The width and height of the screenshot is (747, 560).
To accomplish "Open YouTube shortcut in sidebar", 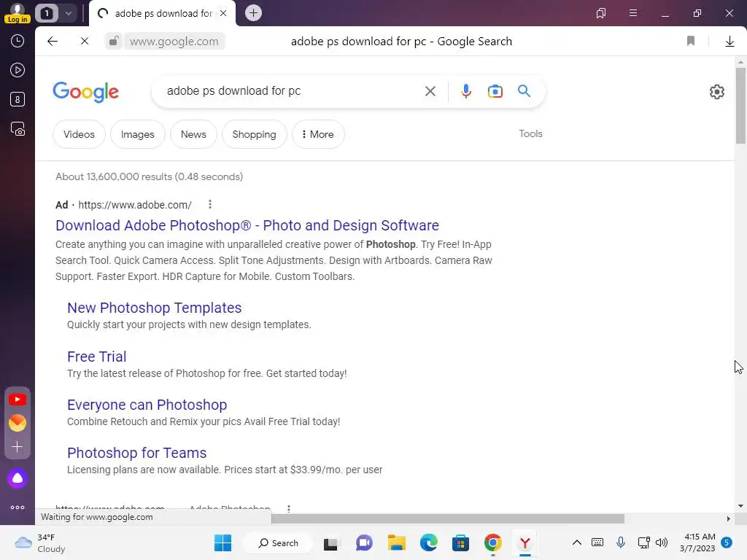I will (x=18, y=400).
